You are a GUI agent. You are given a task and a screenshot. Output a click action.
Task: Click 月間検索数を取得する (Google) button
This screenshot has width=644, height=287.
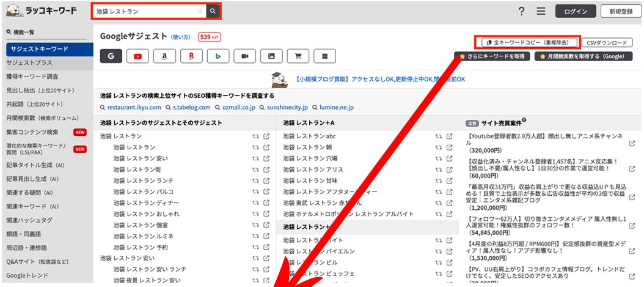(584, 56)
